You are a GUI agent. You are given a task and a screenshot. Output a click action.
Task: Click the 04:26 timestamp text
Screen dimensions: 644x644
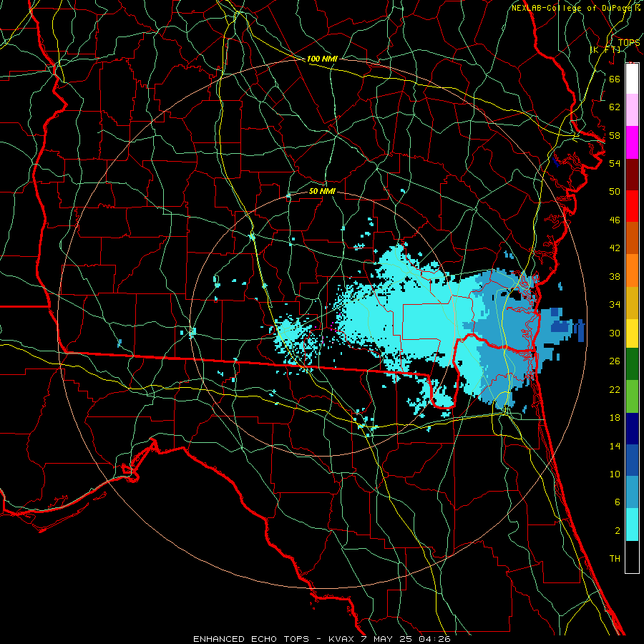(x=434, y=639)
